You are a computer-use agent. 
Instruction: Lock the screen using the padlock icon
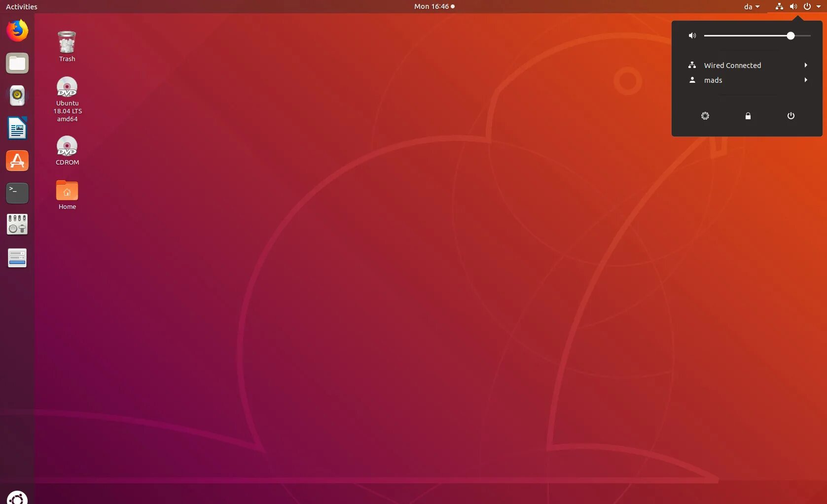[x=748, y=116]
